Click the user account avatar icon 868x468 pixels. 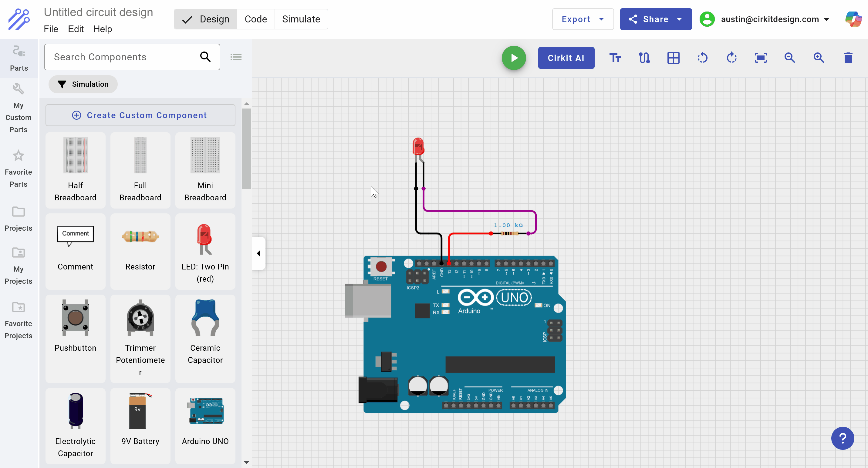[707, 19]
